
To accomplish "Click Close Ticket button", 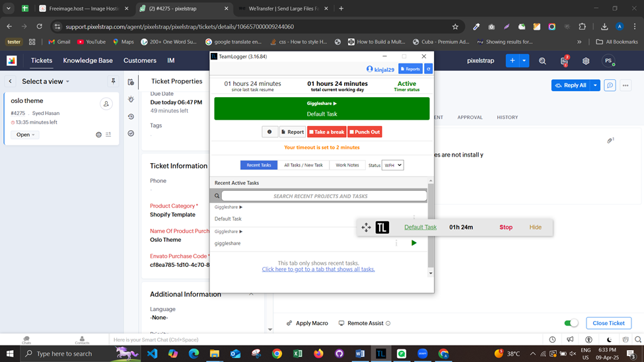I will pyautogui.click(x=608, y=323).
